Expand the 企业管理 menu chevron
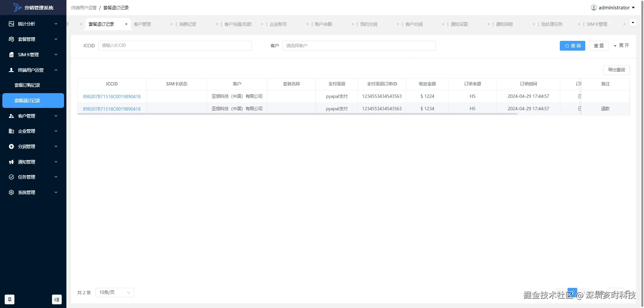644x308 pixels. [x=56, y=131]
